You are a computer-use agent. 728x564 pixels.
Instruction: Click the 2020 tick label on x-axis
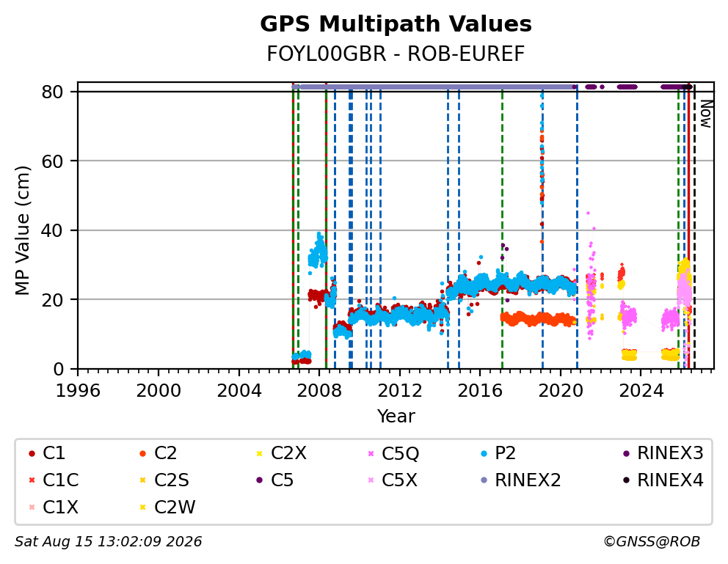coord(561,391)
